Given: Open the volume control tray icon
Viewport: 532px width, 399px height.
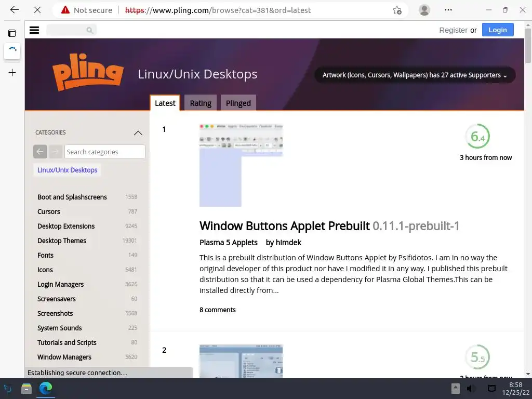Looking at the screenshot, I should tap(471, 389).
